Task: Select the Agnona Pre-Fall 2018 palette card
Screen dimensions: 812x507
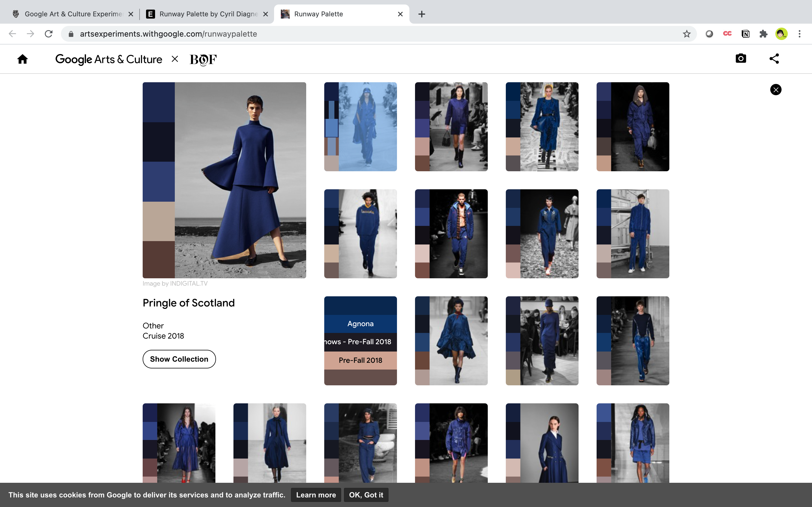Action: 360,341
